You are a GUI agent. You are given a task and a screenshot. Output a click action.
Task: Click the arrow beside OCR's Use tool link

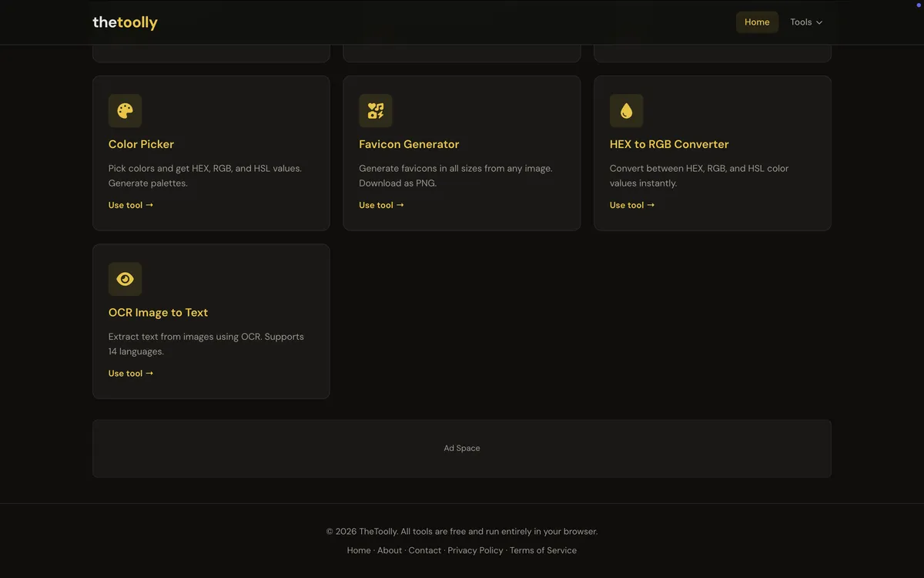point(150,373)
